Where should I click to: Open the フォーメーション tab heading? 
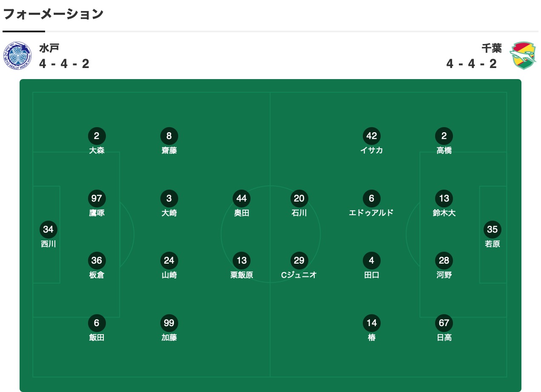click(x=53, y=14)
